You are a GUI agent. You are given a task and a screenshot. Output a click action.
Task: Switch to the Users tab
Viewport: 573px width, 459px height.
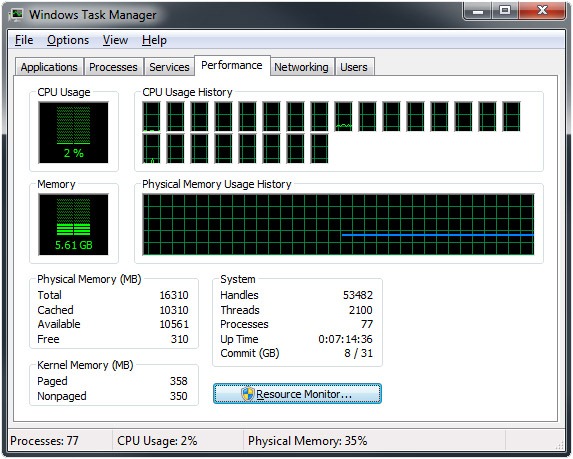(x=354, y=67)
